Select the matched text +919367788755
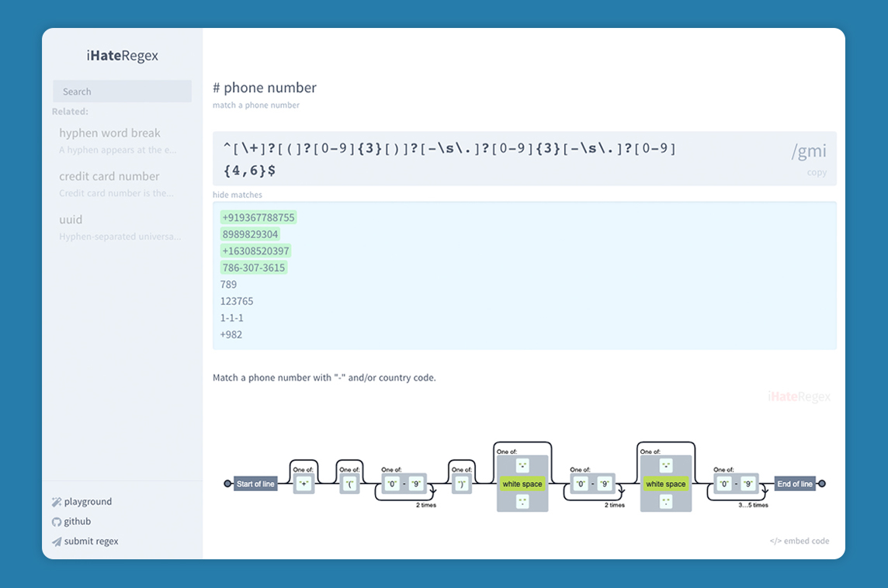Screen dimensions: 888x588 (258, 217)
